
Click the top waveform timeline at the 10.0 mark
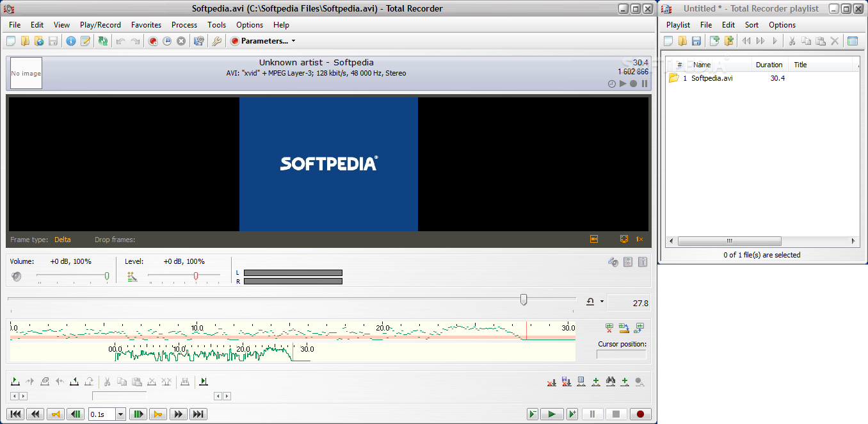point(197,328)
